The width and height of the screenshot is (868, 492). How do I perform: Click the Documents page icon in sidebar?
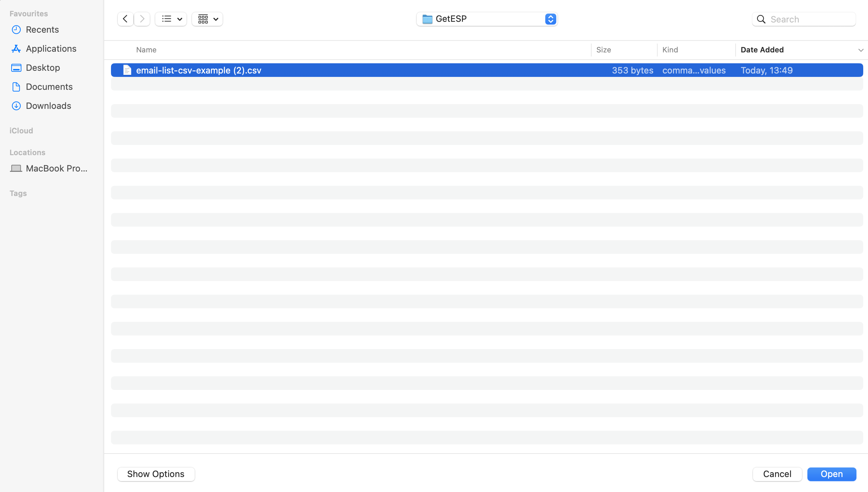[16, 87]
